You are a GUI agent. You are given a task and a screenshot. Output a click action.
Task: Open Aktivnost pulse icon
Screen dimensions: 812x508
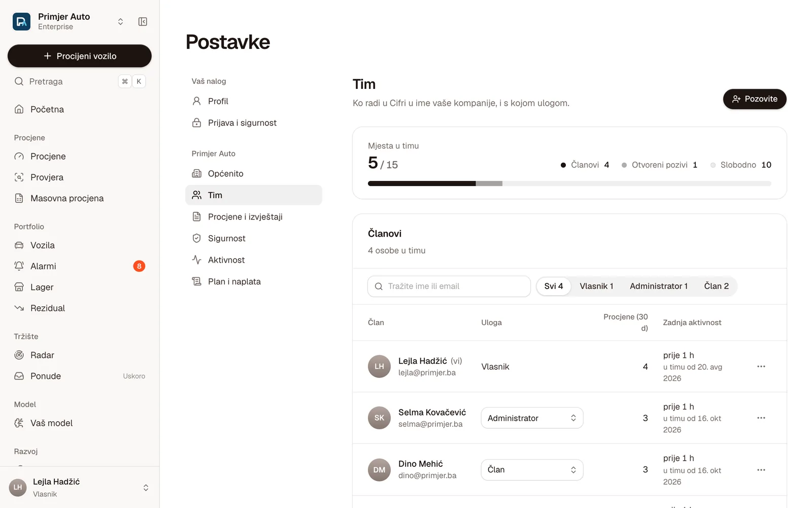tap(197, 260)
